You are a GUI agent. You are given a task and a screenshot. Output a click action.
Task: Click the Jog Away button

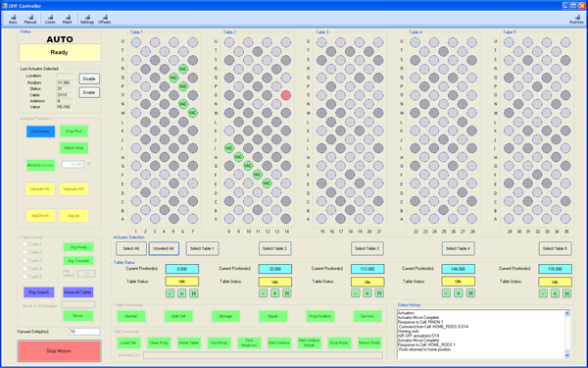pyautogui.click(x=78, y=247)
